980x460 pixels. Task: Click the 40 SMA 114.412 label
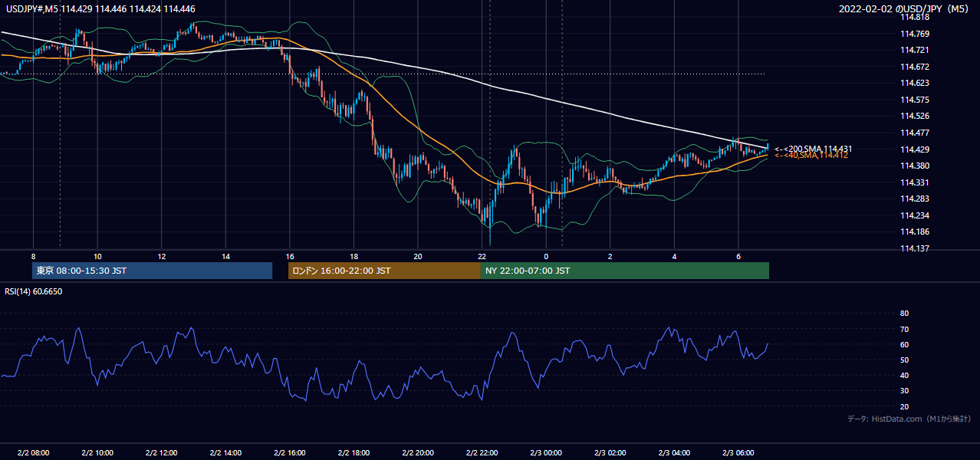[x=811, y=156]
